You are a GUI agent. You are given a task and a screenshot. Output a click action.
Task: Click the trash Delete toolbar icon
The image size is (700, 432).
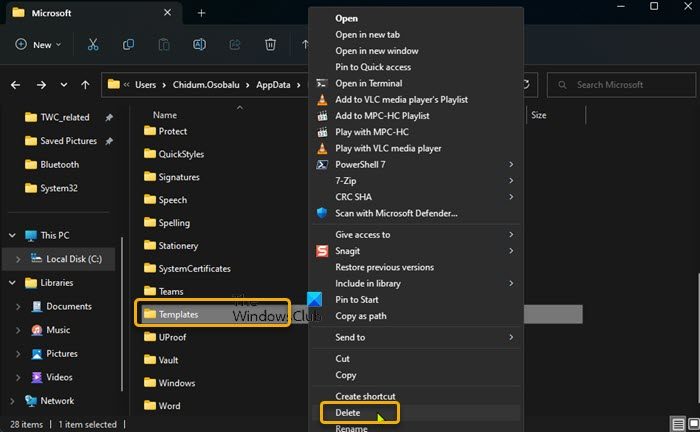[270, 45]
